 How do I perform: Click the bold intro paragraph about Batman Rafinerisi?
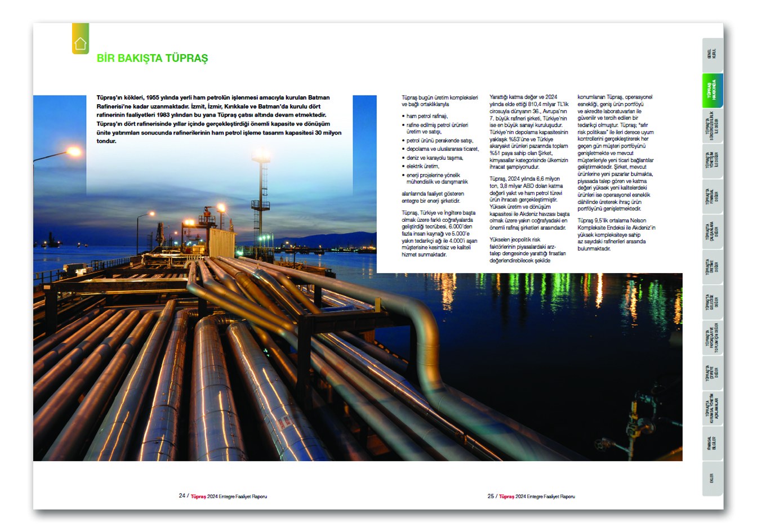(x=219, y=119)
